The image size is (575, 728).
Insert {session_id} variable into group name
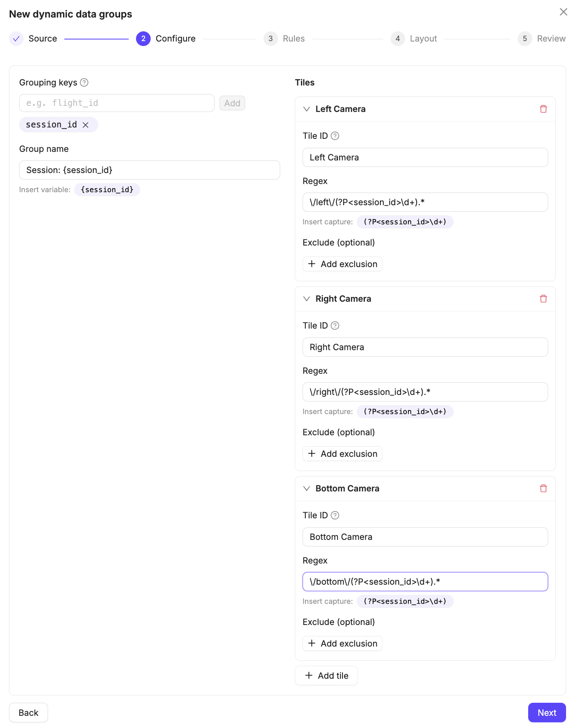(107, 190)
